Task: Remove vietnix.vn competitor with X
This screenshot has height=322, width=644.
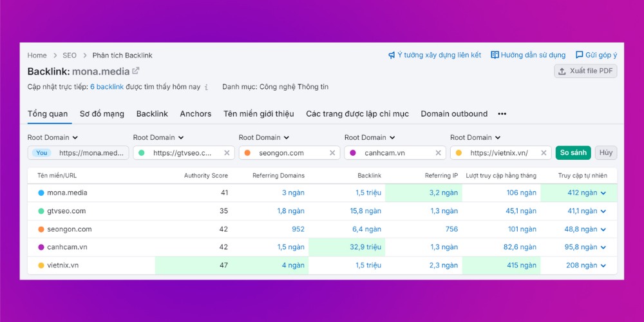Action: point(544,153)
